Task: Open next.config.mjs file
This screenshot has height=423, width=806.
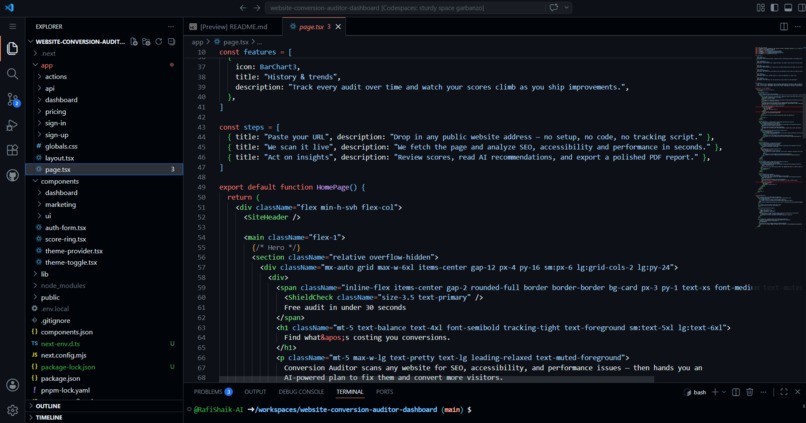Action: 104,355
